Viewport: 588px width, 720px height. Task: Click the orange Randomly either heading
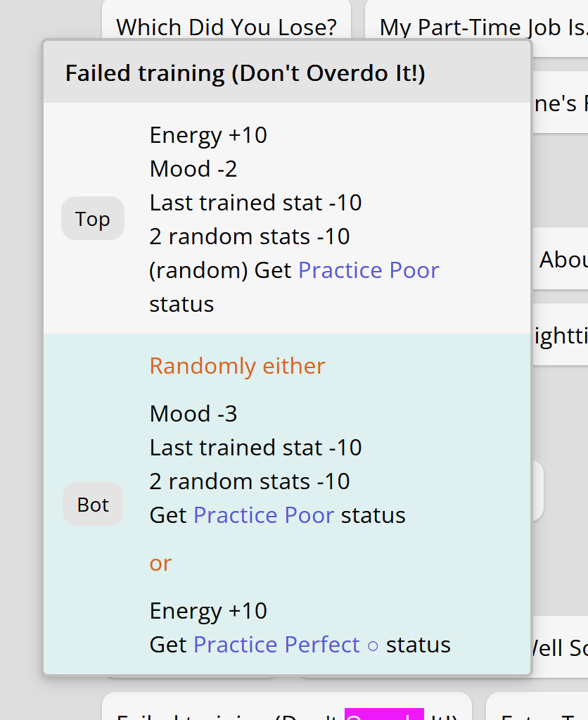[237, 366]
